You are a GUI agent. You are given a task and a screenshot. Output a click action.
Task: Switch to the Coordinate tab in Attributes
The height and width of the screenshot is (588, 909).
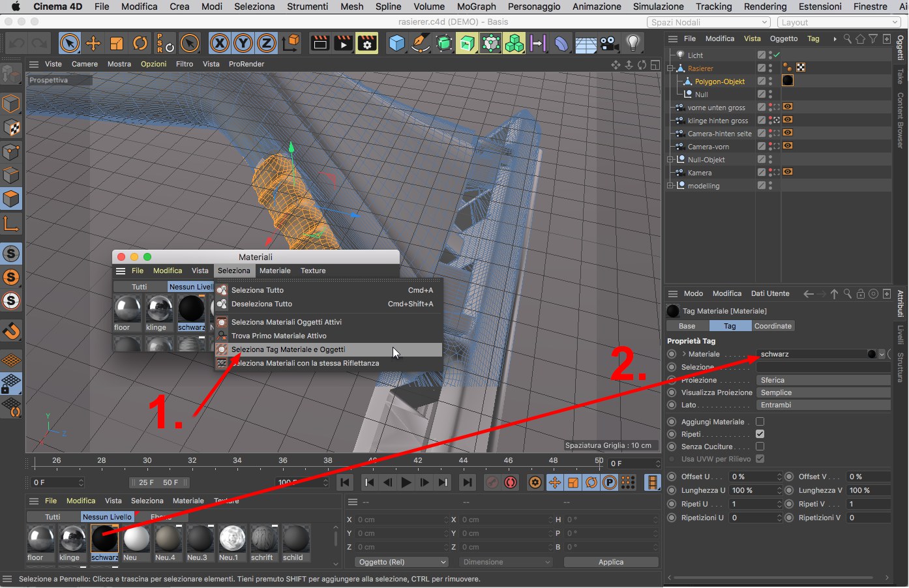click(773, 326)
